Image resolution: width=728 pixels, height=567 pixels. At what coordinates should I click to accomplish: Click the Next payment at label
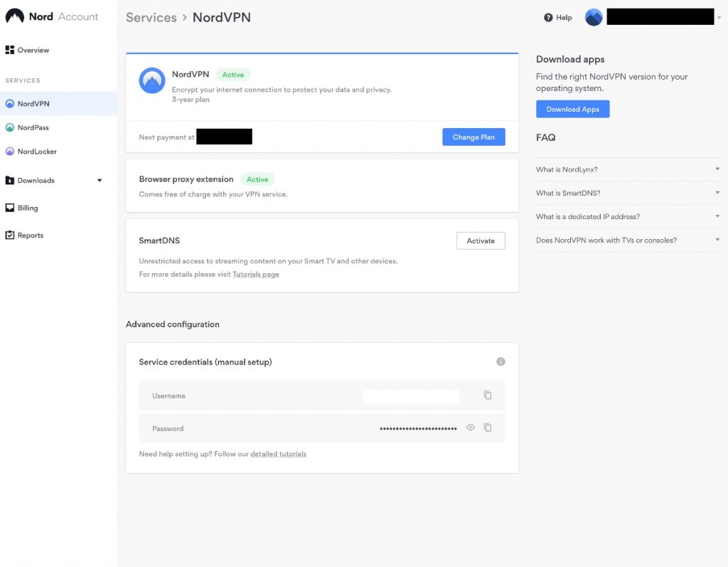tap(166, 137)
